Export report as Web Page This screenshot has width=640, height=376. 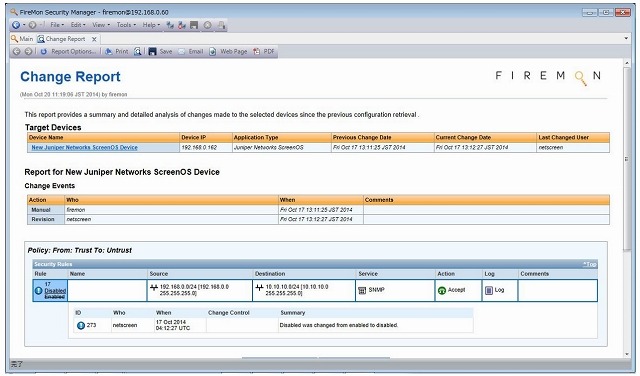pos(228,51)
